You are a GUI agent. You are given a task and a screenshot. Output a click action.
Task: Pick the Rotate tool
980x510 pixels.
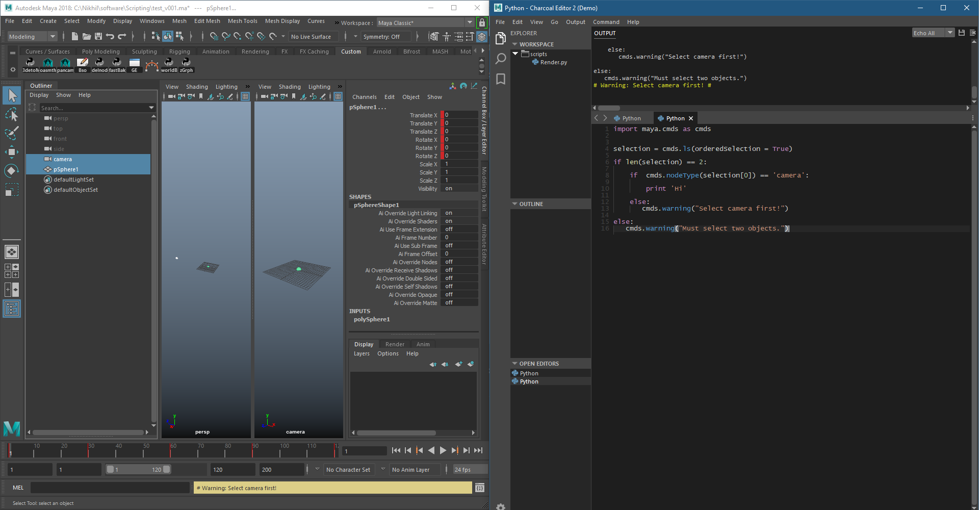click(12, 171)
